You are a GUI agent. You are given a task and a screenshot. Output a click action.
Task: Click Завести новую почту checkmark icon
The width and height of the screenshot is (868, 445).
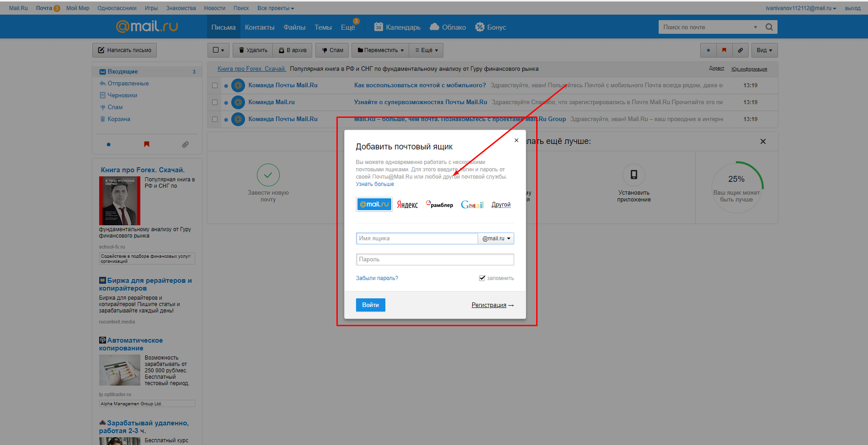[x=268, y=175]
